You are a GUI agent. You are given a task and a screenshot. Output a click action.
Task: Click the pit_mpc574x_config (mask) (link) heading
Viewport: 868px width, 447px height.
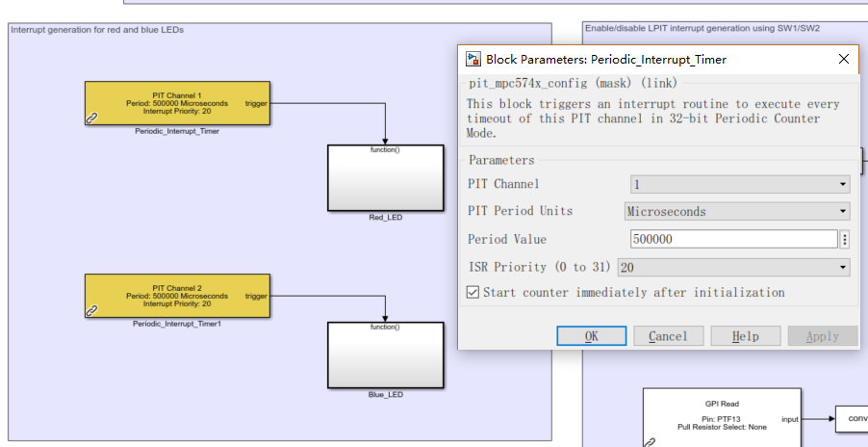click(x=573, y=84)
